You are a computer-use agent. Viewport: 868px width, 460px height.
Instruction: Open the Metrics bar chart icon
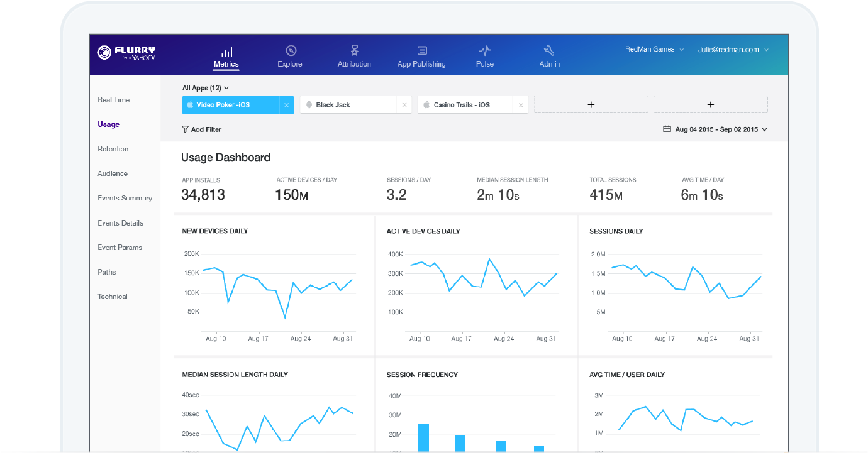click(226, 52)
